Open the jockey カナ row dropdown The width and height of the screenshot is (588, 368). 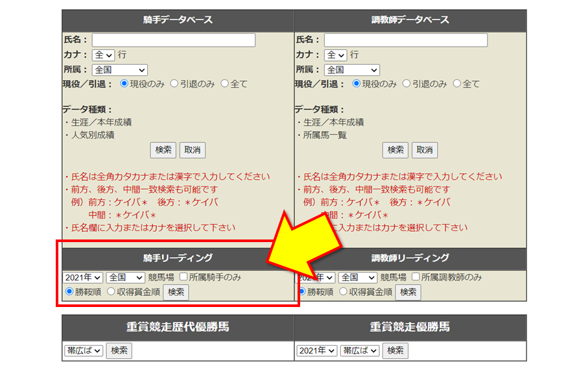[103, 55]
